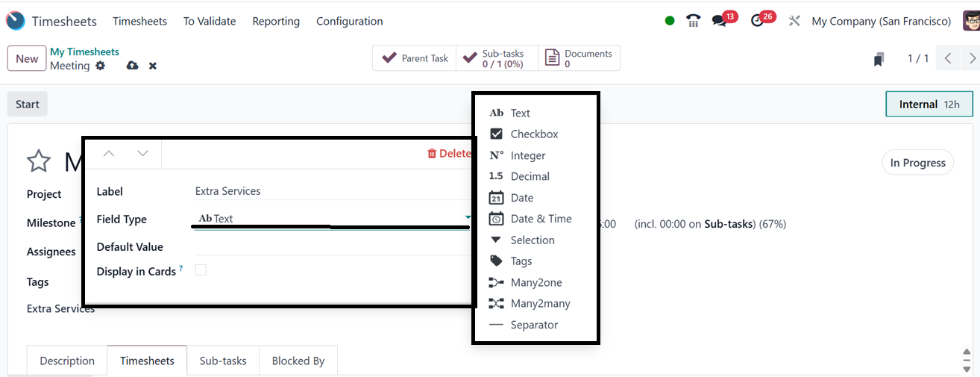The height and width of the screenshot is (377, 980).
Task: Open the conversations chat bubble icon
Action: pos(719,21)
